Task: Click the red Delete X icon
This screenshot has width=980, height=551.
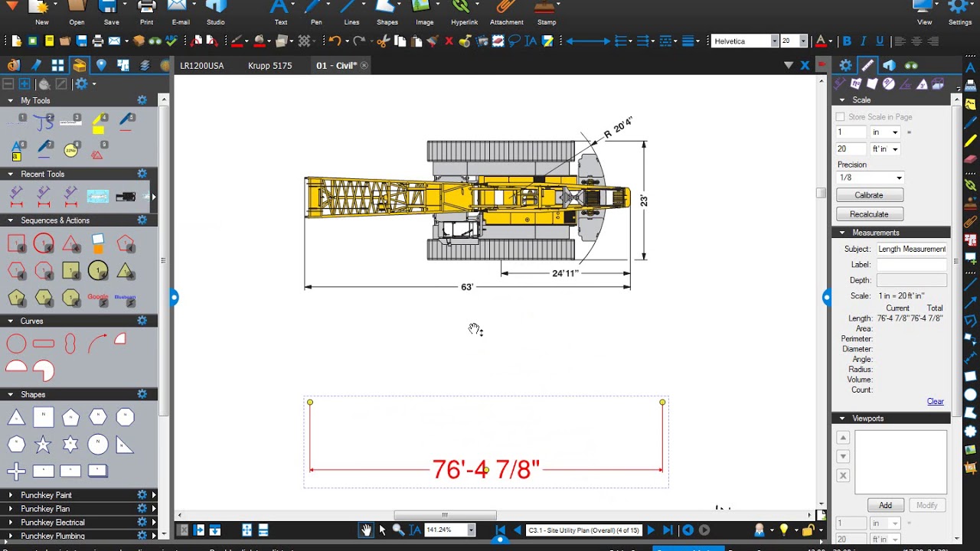Action: (x=449, y=41)
